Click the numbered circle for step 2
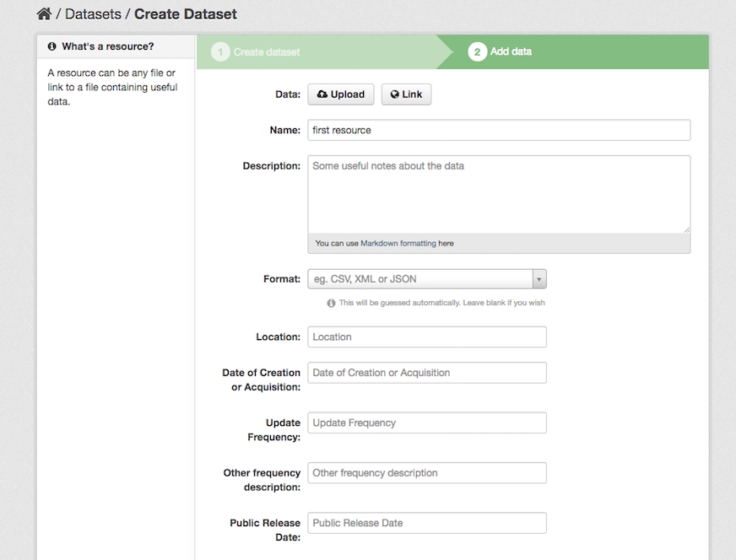Screen dimensions: 736x560 coord(477,51)
